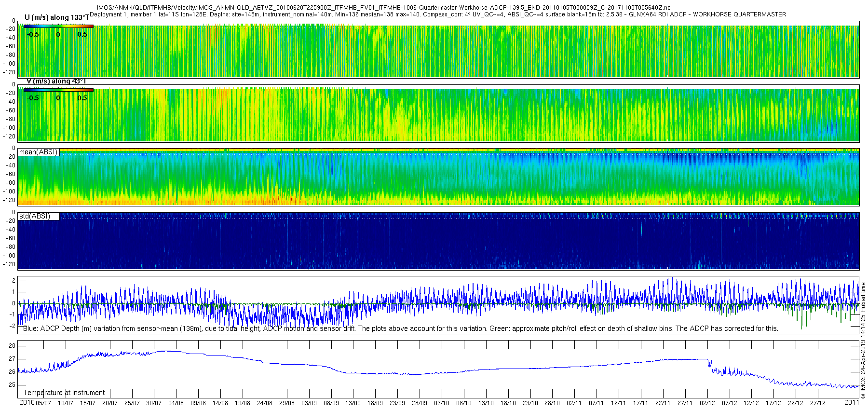The width and height of the screenshot is (868, 410).
Task: Click the '27/11' date tick label
Action: (x=685, y=403)
